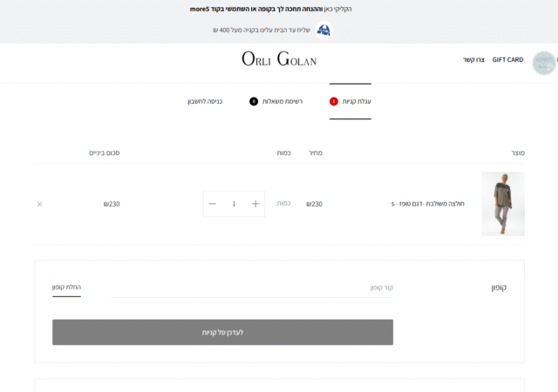Remove the item with the X icon

pos(39,204)
